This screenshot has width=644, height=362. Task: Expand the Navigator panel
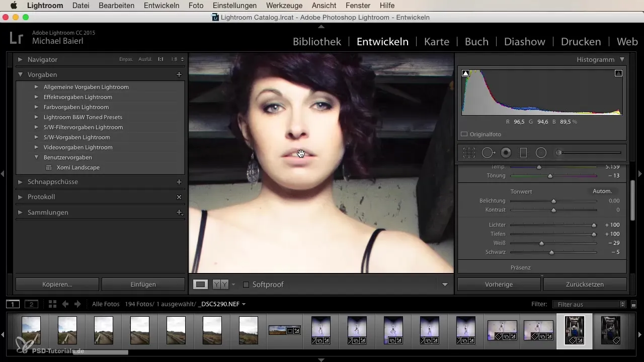(x=21, y=59)
